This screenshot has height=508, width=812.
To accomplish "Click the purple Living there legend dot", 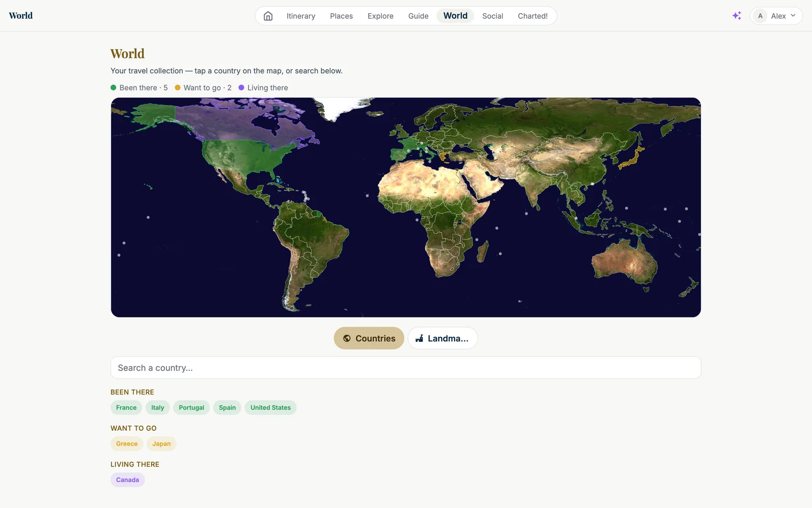I will pos(242,87).
